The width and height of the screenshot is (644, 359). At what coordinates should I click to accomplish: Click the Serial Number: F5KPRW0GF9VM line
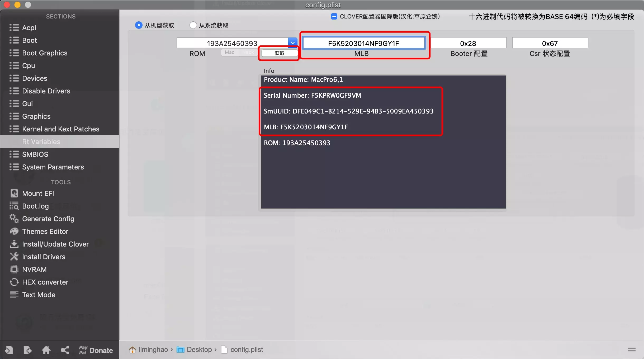click(312, 96)
